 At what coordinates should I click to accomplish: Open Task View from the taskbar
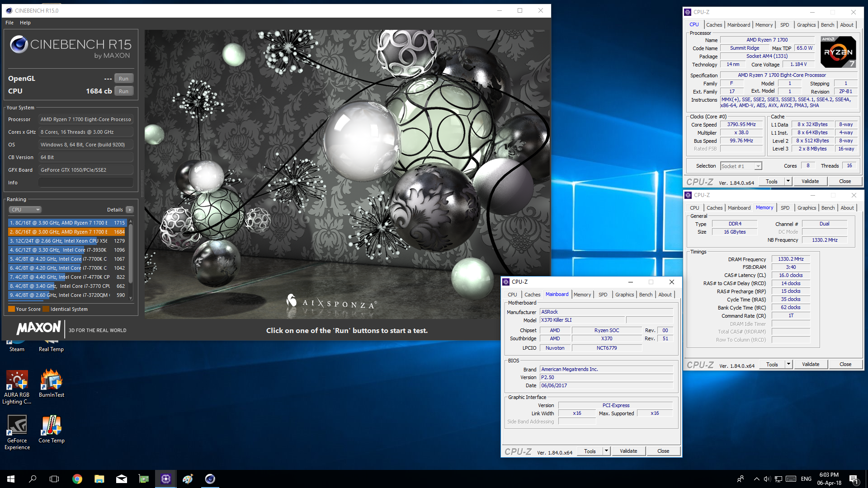[54, 479]
